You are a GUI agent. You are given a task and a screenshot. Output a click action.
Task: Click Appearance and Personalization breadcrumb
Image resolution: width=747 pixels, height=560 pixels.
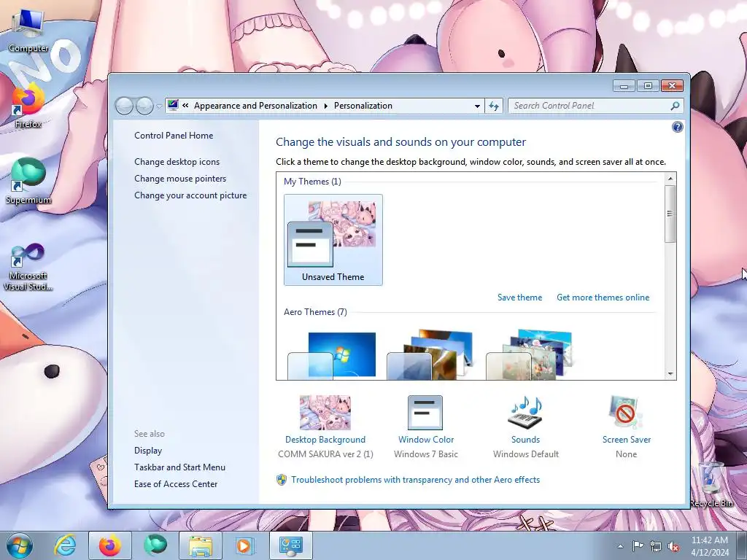[x=255, y=106]
